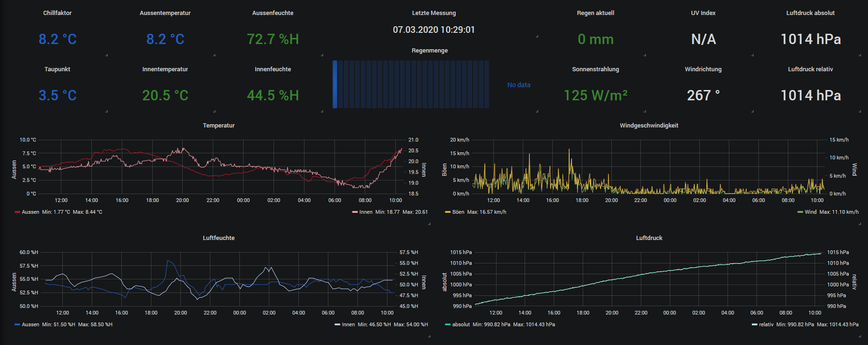
Task: Toggle the Aussen series in Temperatur legend
Action: click(x=30, y=212)
